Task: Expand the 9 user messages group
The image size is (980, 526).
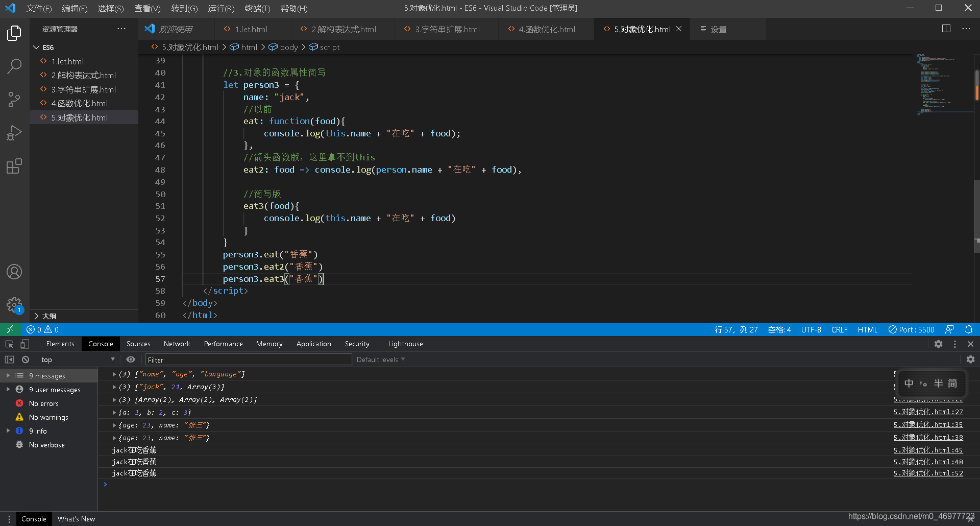Action: [x=8, y=390]
